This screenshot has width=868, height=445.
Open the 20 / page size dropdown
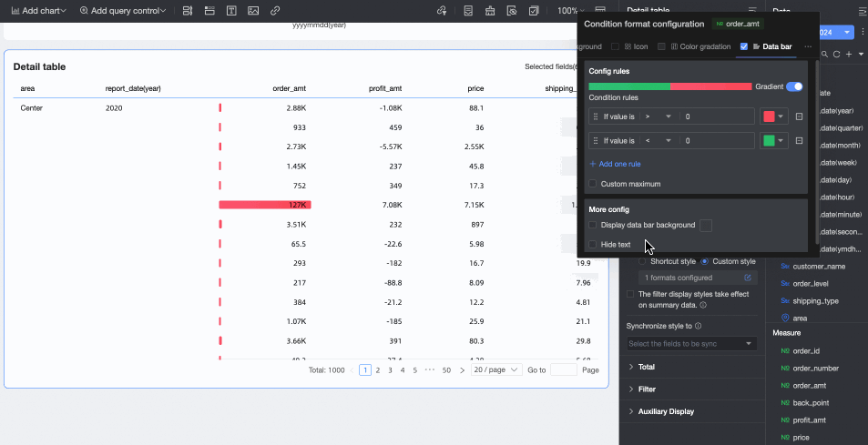pos(496,369)
